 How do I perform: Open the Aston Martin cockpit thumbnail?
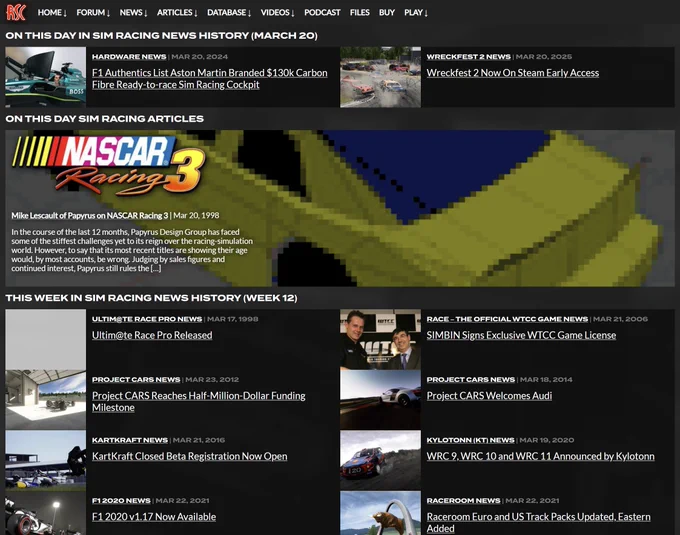coord(46,77)
